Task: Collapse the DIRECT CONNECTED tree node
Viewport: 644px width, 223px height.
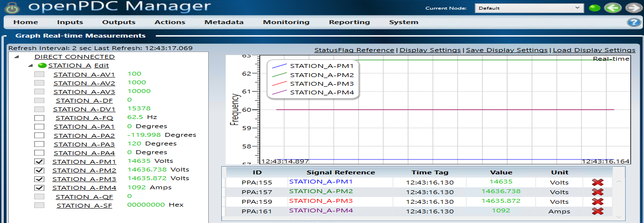Action: [17, 57]
